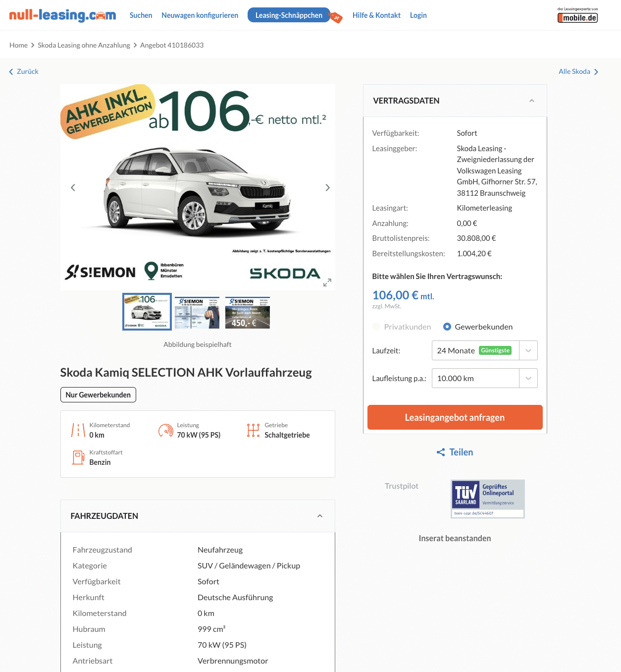Click the Bereitstellungskosten value 1.004,20 €
This screenshot has height=672, width=621.
coord(474,254)
